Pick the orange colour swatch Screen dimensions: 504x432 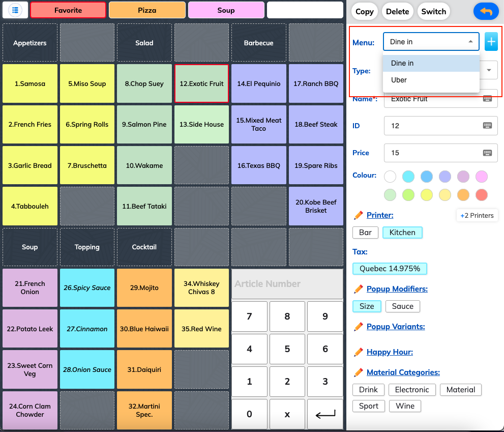point(463,194)
